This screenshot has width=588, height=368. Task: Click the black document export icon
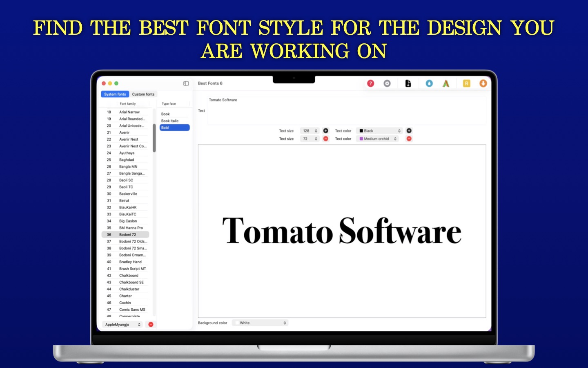pyautogui.click(x=408, y=83)
